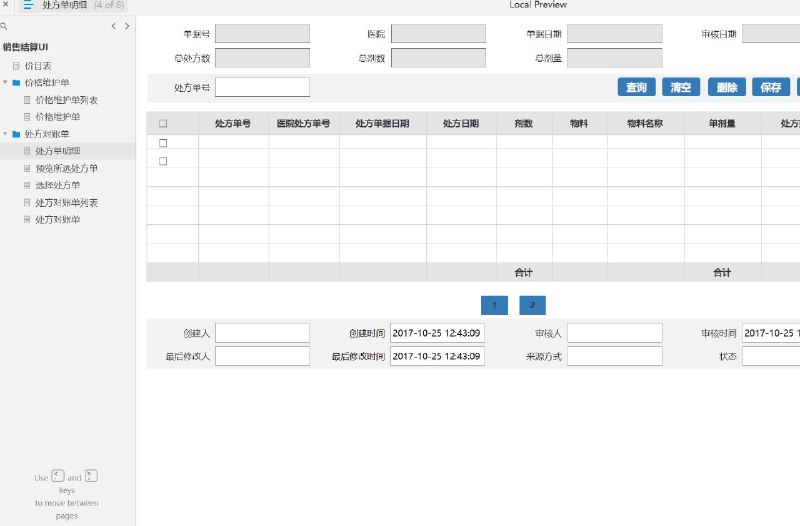
Task: Click the 清空 button
Action: click(681, 87)
